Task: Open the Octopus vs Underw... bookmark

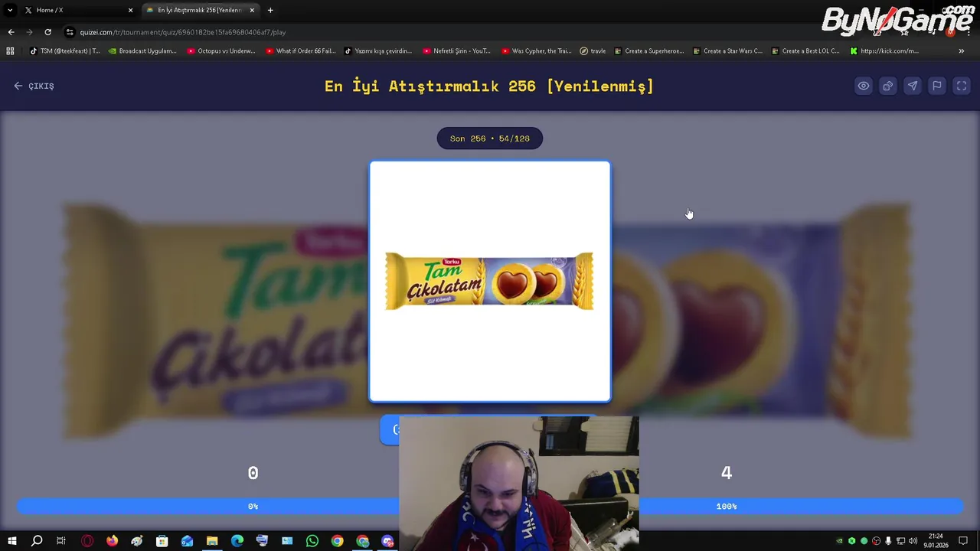Action: point(221,51)
